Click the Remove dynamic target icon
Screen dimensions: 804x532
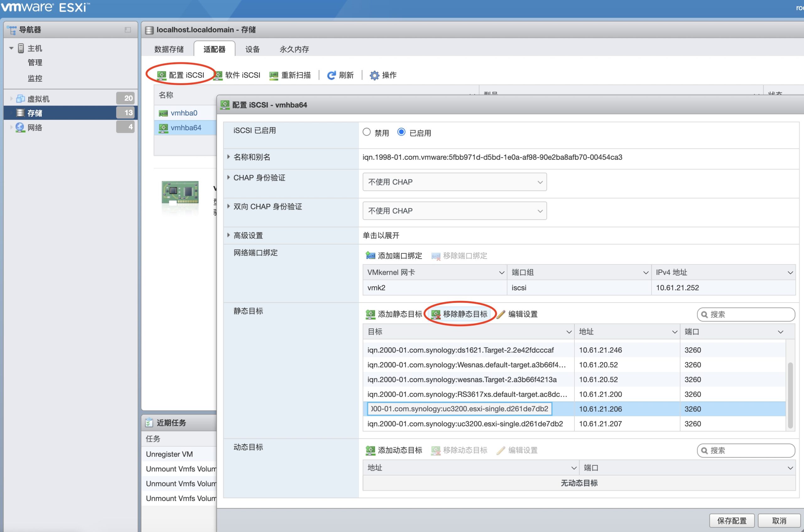[x=436, y=450]
